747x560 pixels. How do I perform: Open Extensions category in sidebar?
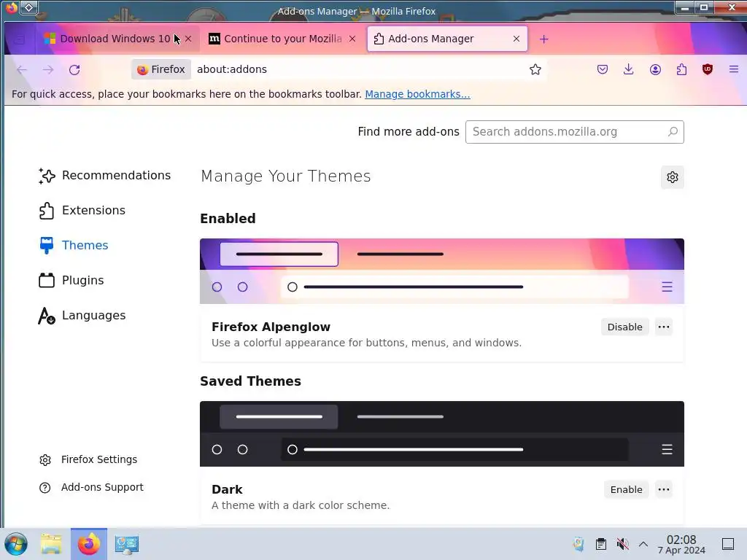pyautogui.click(x=82, y=211)
